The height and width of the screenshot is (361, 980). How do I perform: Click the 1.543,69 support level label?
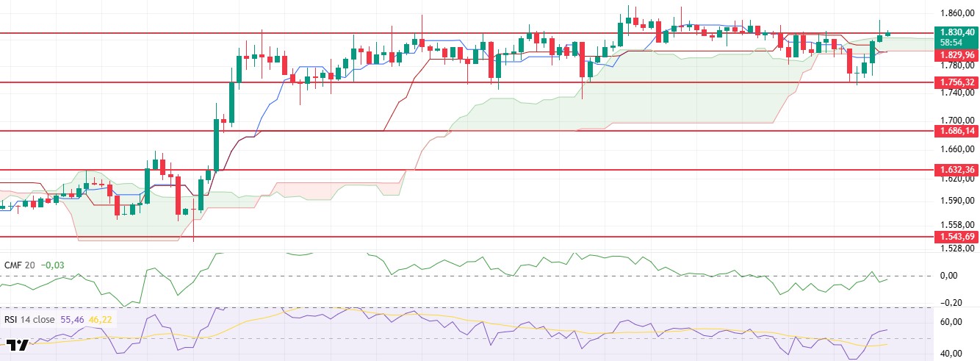point(954,237)
